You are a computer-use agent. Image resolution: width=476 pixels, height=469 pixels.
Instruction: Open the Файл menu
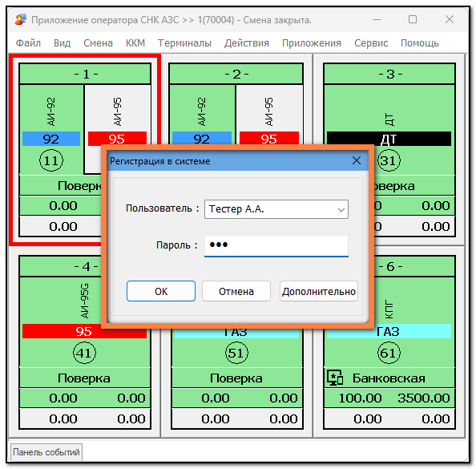click(x=28, y=43)
